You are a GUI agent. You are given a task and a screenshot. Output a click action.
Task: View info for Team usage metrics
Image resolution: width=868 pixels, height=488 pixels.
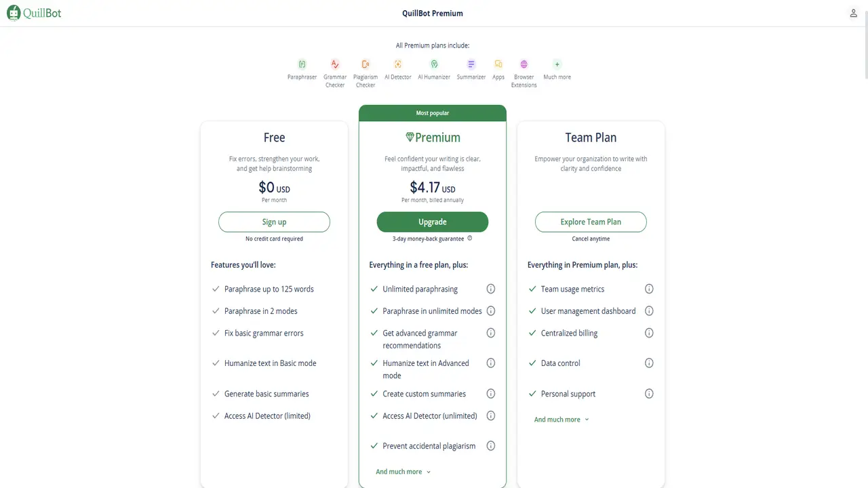tap(649, 289)
